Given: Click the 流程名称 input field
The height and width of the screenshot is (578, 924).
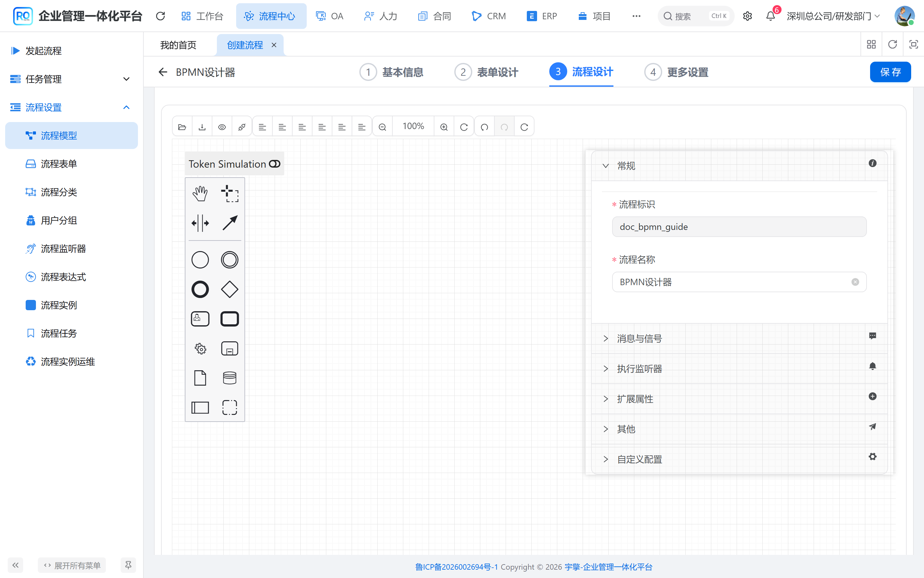Looking at the screenshot, I should coord(739,282).
